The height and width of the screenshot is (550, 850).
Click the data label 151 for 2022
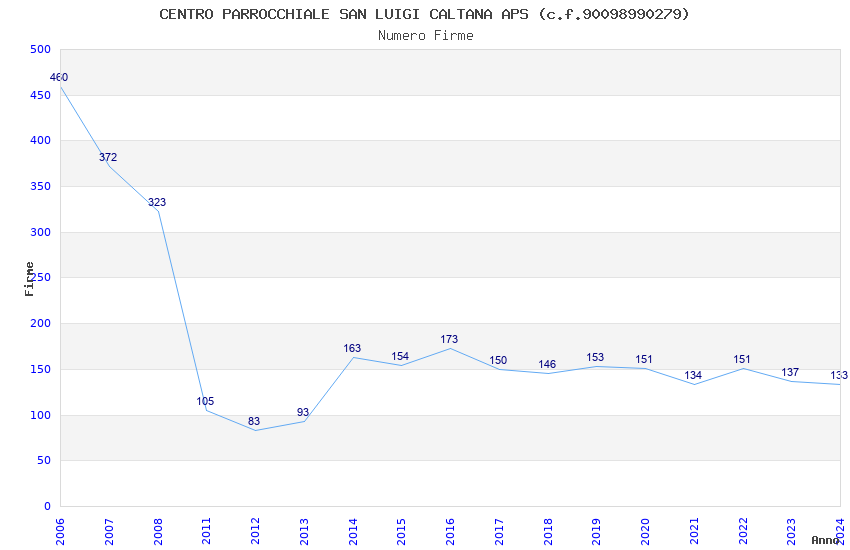tap(742, 359)
